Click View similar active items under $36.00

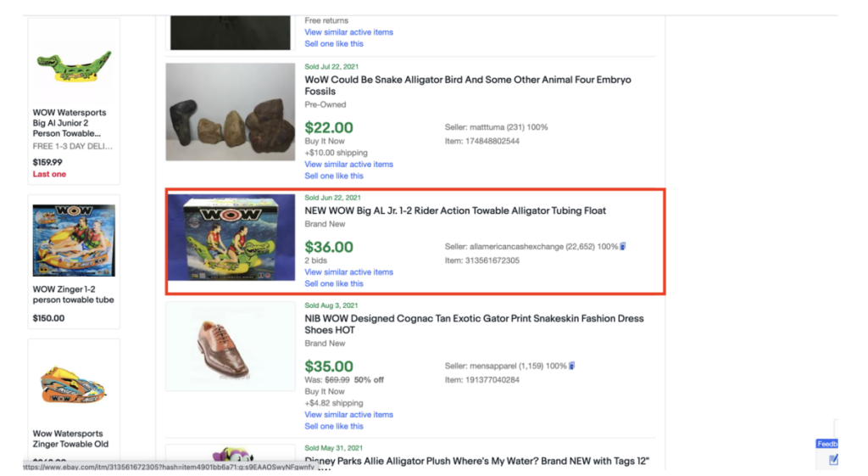348,272
